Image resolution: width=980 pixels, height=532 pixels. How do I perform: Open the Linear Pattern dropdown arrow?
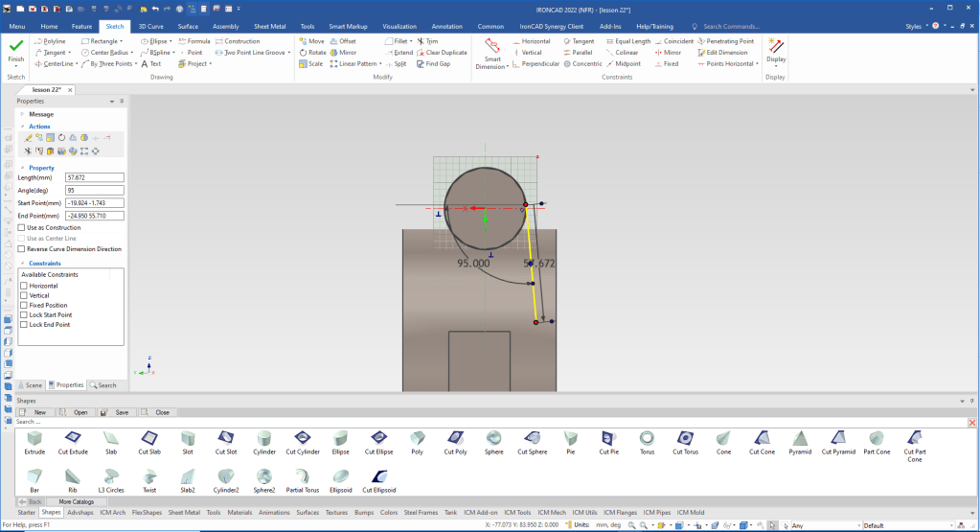[x=379, y=64]
